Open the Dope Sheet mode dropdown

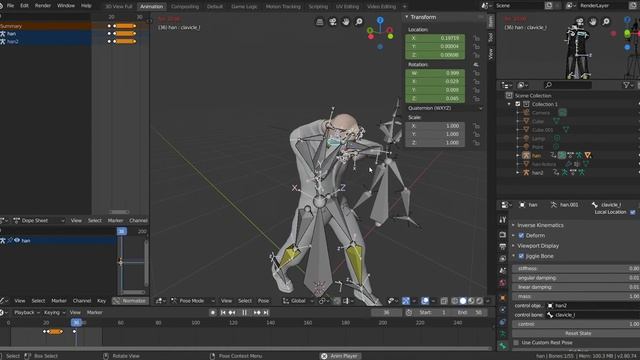point(38,220)
